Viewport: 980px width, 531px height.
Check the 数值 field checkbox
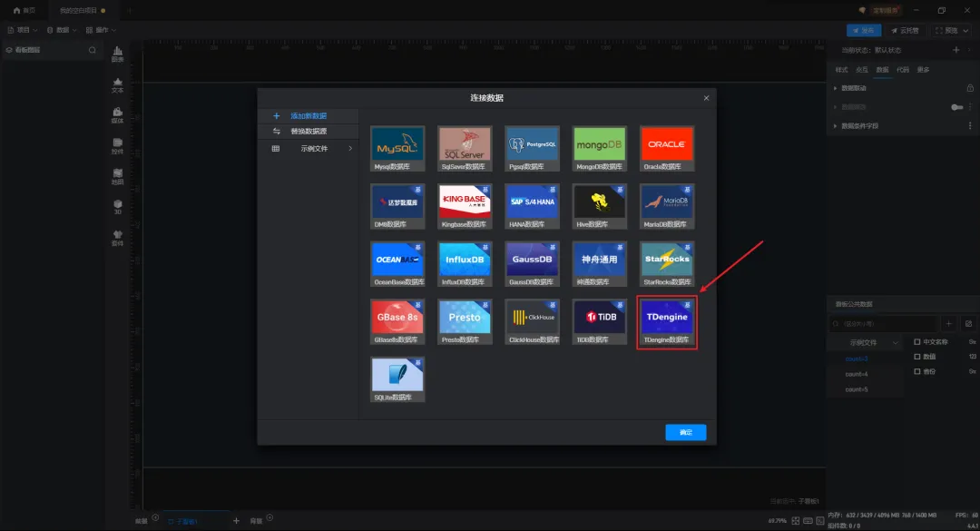click(x=917, y=357)
